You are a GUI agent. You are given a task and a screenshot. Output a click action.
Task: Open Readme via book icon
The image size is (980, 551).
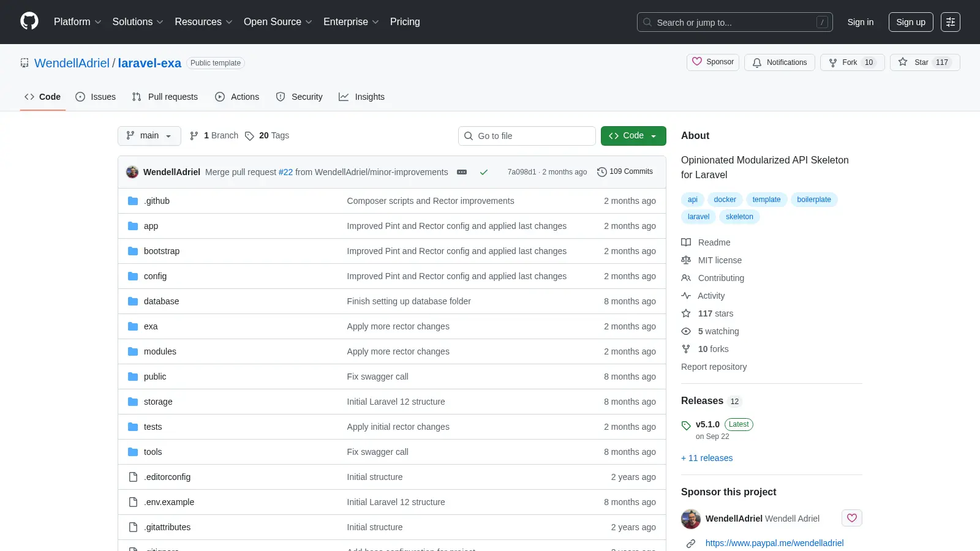pos(686,242)
